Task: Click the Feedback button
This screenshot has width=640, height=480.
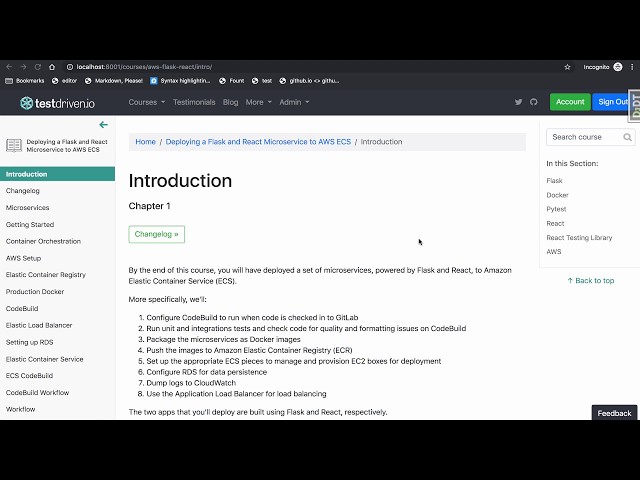Action: click(x=614, y=413)
